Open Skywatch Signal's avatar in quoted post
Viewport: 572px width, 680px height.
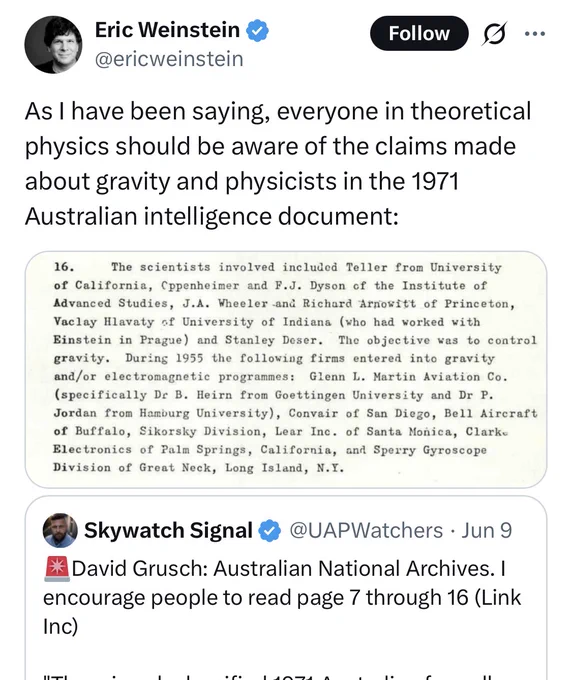(x=60, y=530)
